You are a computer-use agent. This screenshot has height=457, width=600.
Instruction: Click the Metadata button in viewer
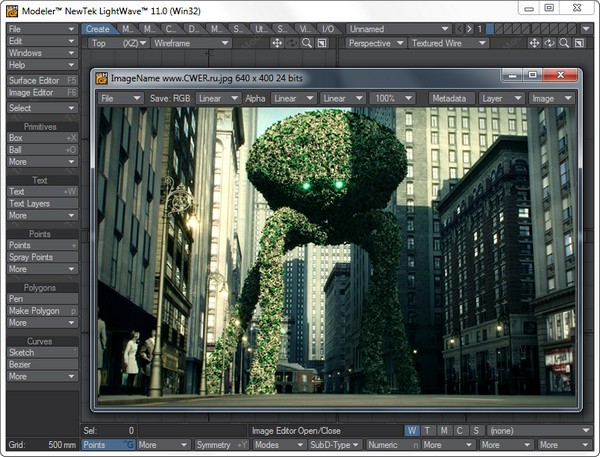pyautogui.click(x=452, y=98)
